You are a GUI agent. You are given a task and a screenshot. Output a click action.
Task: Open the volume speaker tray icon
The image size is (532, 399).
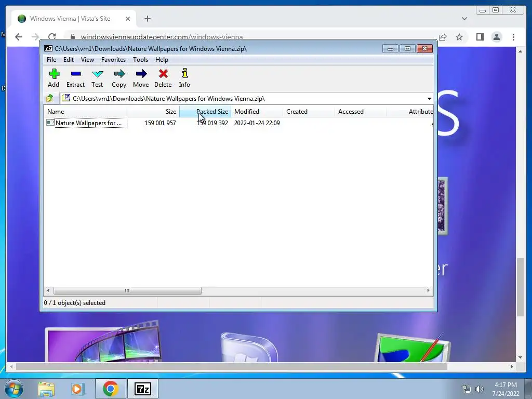(x=480, y=389)
